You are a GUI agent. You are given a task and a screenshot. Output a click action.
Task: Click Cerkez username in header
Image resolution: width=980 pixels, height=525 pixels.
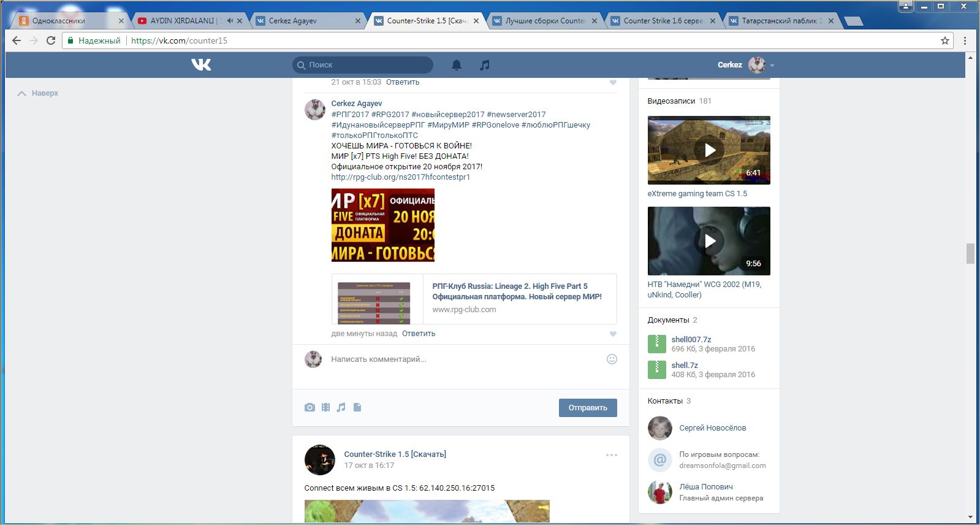click(730, 65)
